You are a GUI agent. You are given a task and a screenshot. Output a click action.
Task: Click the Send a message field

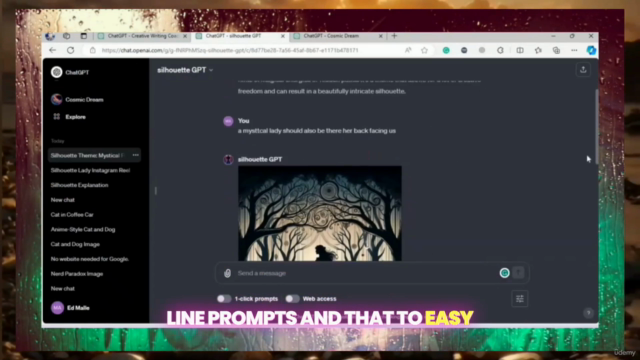click(365, 273)
